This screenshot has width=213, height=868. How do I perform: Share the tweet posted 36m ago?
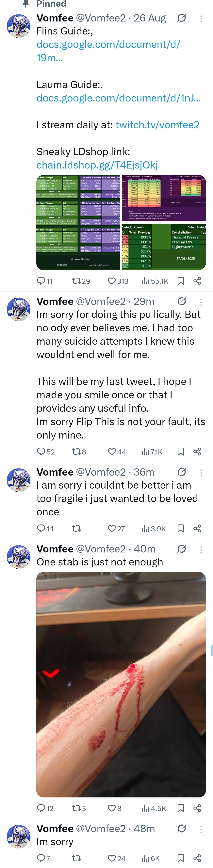tap(197, 528)
